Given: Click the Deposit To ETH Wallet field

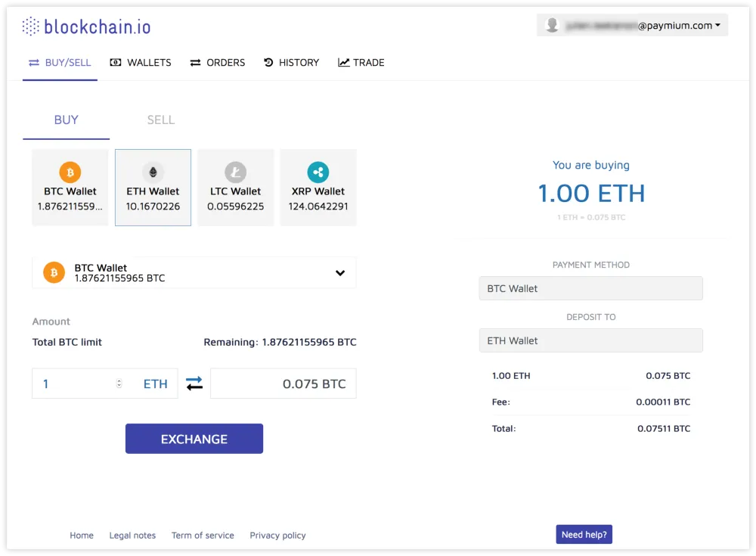Looking at the screenshot, I should [x=590, y=340].
